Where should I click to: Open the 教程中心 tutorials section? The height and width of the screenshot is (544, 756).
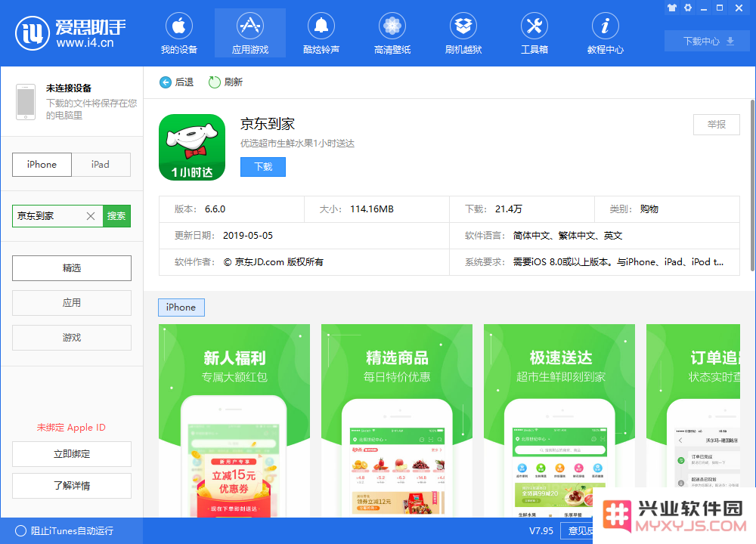pos(605,33)
